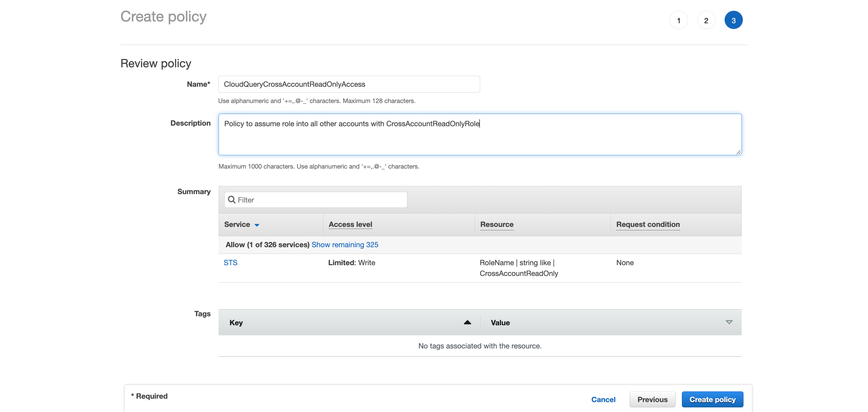This screenshot has width=868, height=412.
Task: Go to wizard step 1
Action: 678,20
